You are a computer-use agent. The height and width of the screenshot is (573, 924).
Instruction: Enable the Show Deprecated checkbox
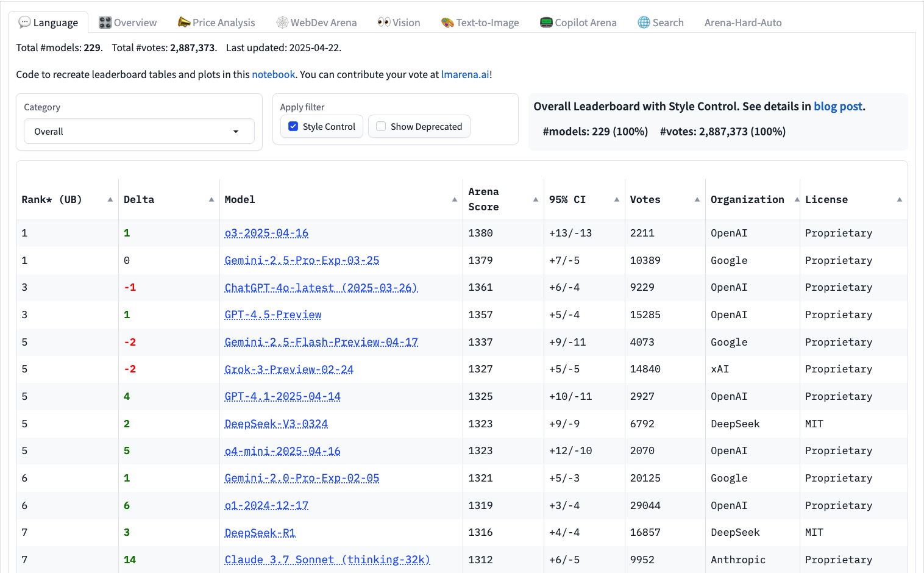381,126
